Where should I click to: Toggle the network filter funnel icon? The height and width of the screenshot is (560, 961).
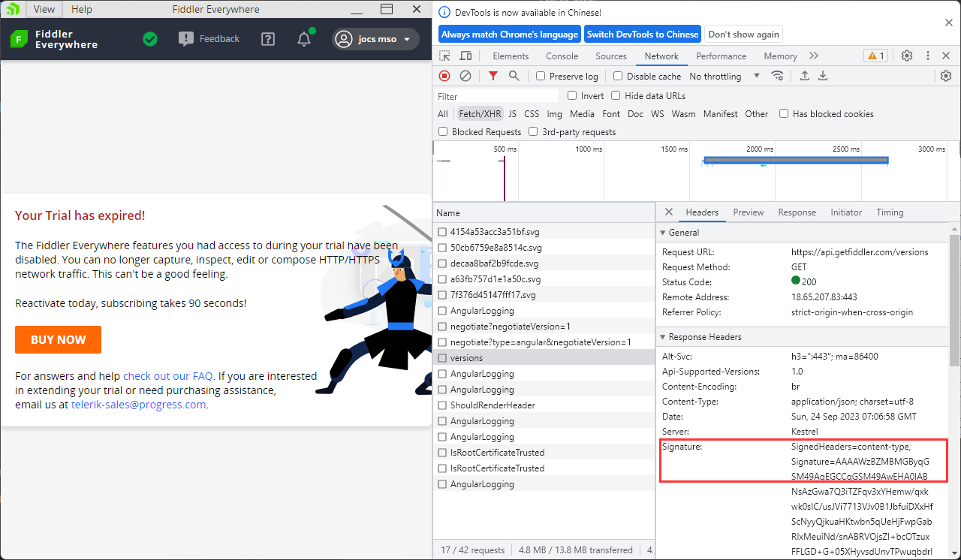(493, 76)
